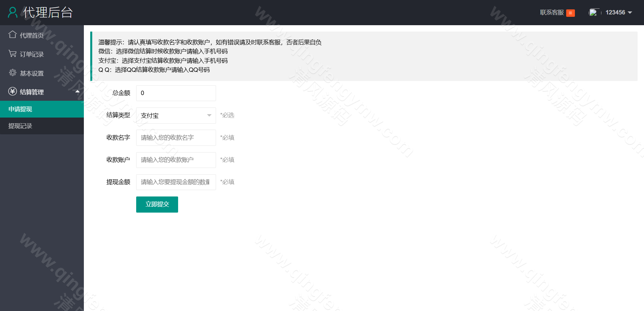Screen dimensions: 644x311
Task: Click the gear icon next to 基本设置
Action: [12, 73]
